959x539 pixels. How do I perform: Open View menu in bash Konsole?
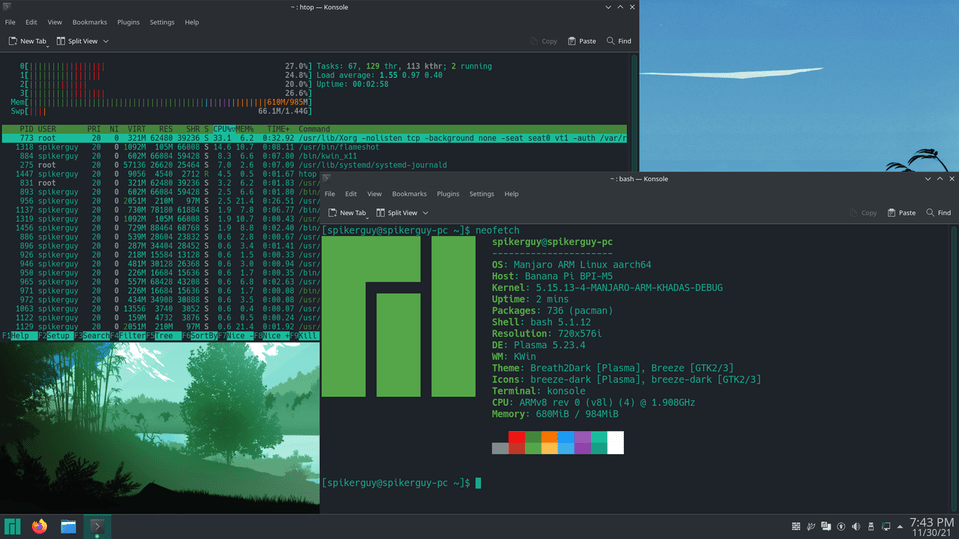pyautogui.click(x=374, y=194)
